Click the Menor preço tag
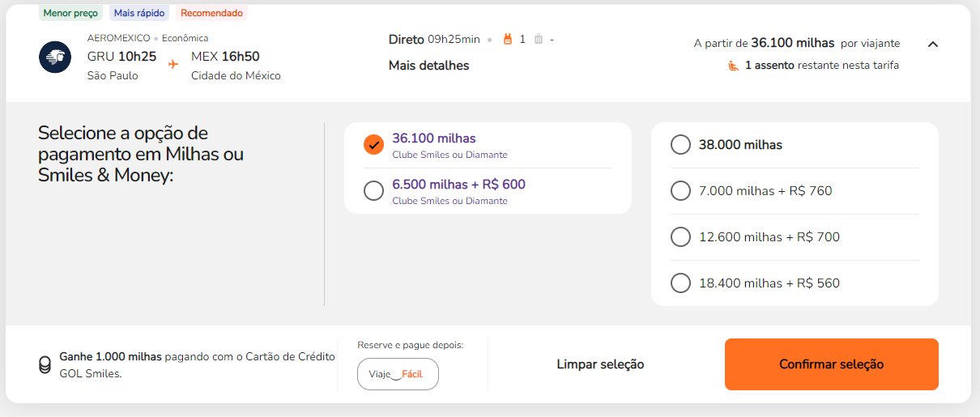The width and height of the screenshot is (980, 417). (70, 13)
